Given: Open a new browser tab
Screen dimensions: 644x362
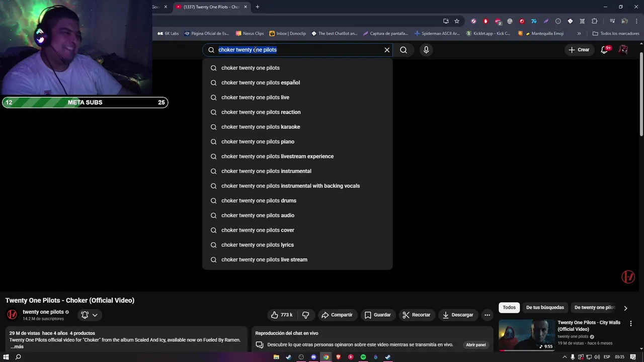Looking at the screenshot, I should 258,7.
